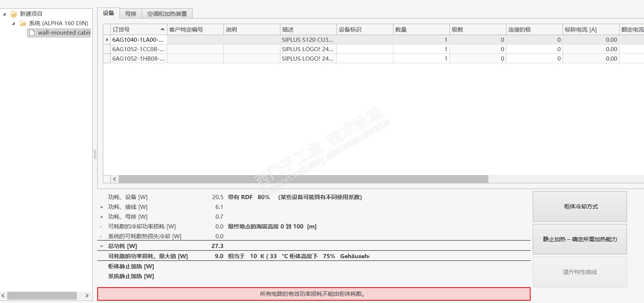Collapse the 系统 (ALPHA 160 DIN) node
644x303 pixels.
point(14,23)
